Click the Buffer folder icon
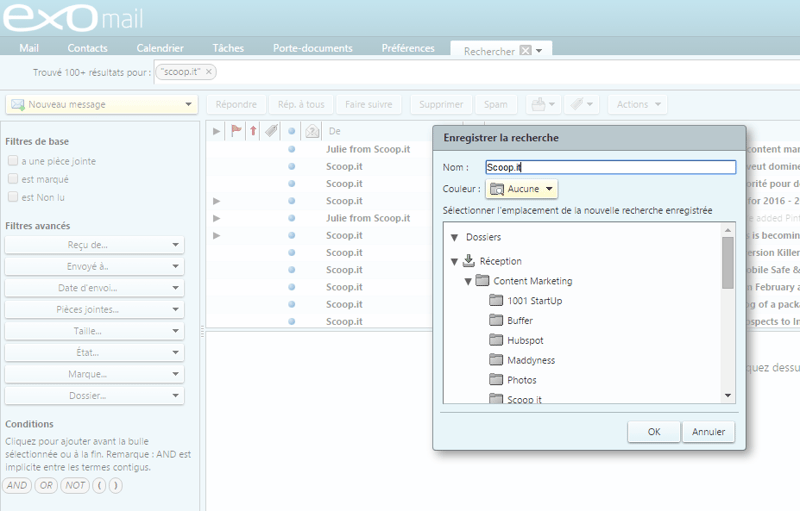This screenshot has height=511, width=800. (x=496, y=320)
